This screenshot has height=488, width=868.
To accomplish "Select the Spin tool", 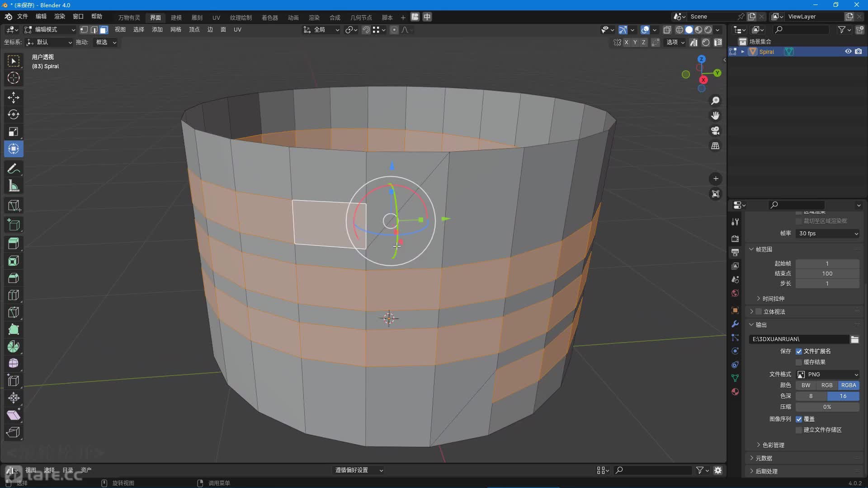I will click(x=14, y=347).
